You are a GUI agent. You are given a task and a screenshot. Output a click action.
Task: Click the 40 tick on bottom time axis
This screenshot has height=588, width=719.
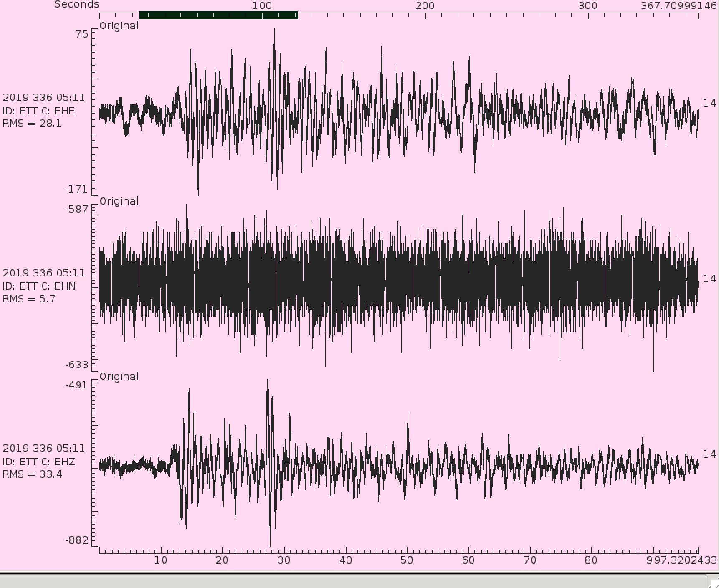[x=346, y=560]
